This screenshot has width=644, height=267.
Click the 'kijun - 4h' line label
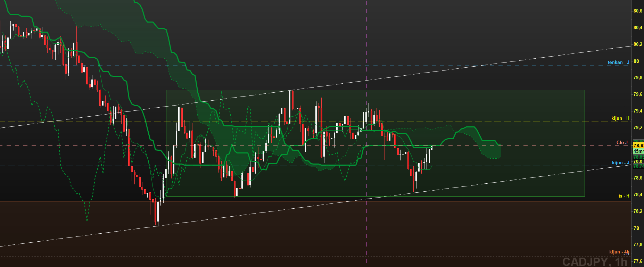(619, 252)
